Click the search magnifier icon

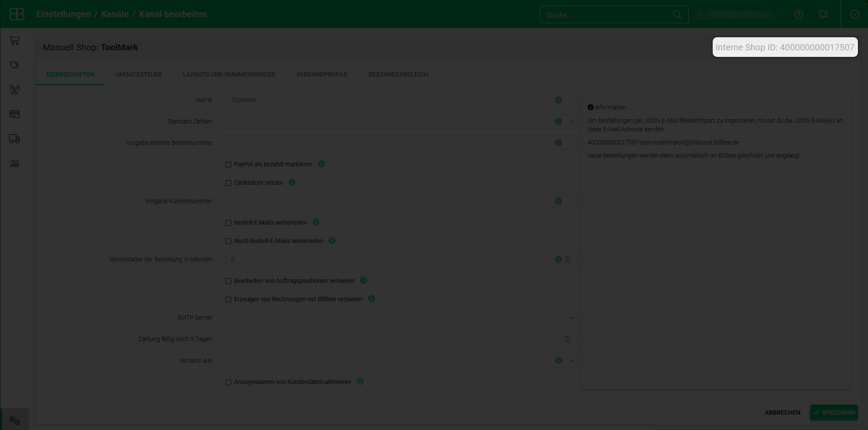(x=677, y=14)
